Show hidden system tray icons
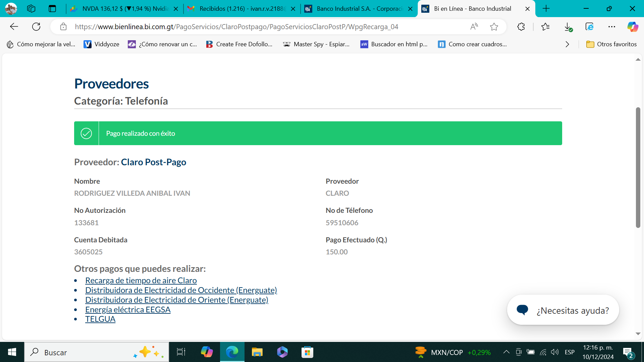The width and height of the screenshot is (644, 362). (x=506, y=352)
